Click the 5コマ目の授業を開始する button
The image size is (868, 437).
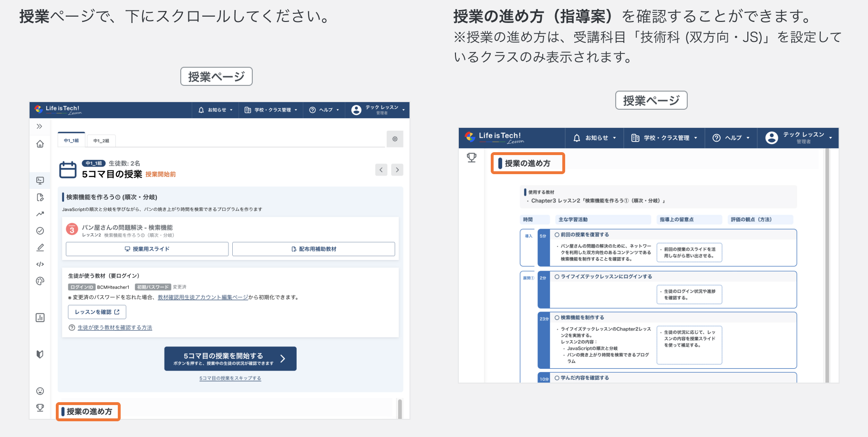coord(230,358)
